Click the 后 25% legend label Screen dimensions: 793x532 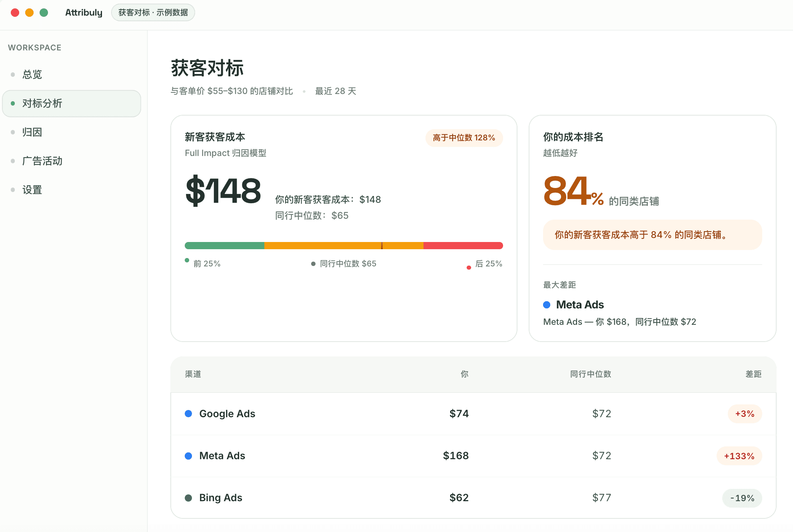pos(489,264)
